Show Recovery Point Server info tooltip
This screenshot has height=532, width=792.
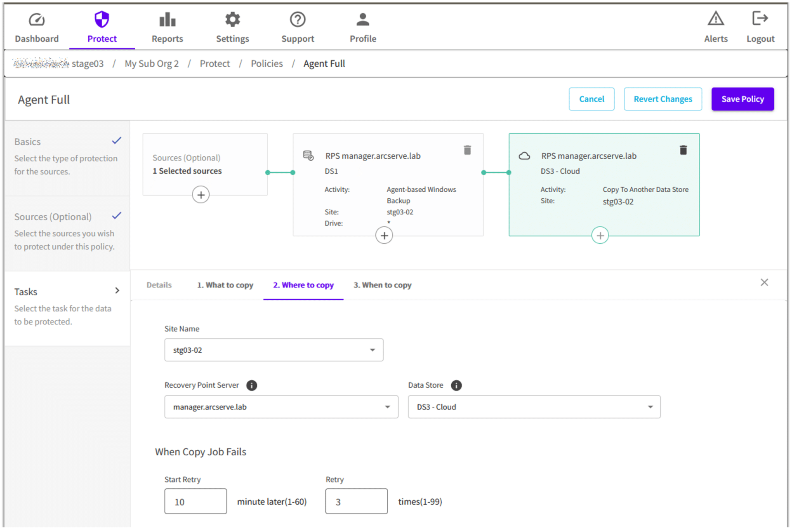pyautogui.click(x=252, y=385)
